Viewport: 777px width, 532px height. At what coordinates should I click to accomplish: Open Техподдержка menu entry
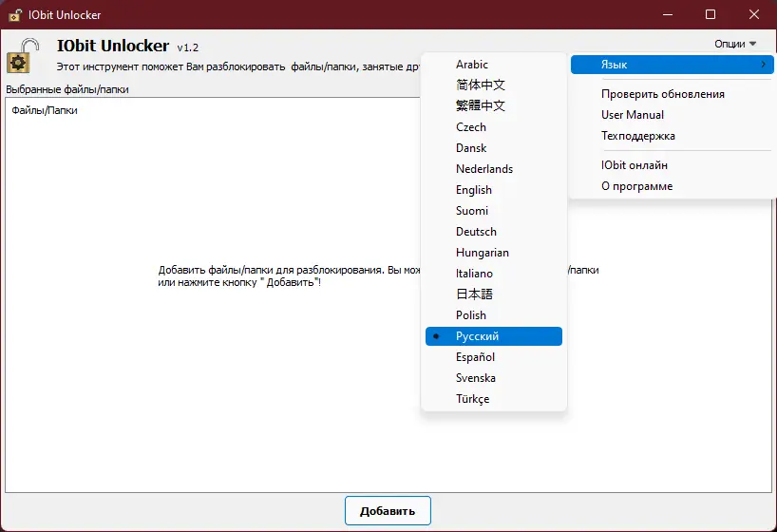pos(672,136)
